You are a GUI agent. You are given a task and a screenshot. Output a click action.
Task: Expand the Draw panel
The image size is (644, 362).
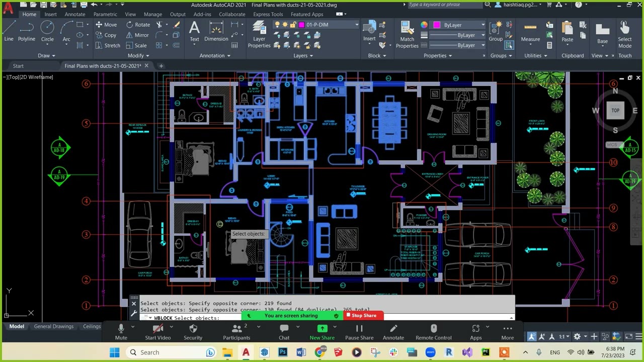46,56
